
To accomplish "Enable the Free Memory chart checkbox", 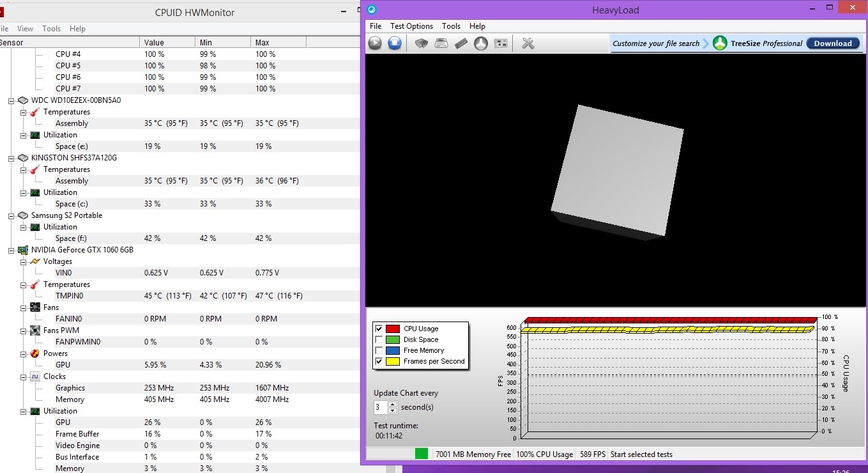I will point(379,350).
